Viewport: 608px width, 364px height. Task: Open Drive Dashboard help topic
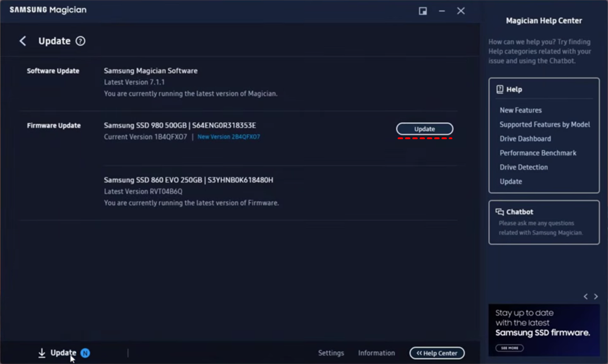tap(525, 139)
